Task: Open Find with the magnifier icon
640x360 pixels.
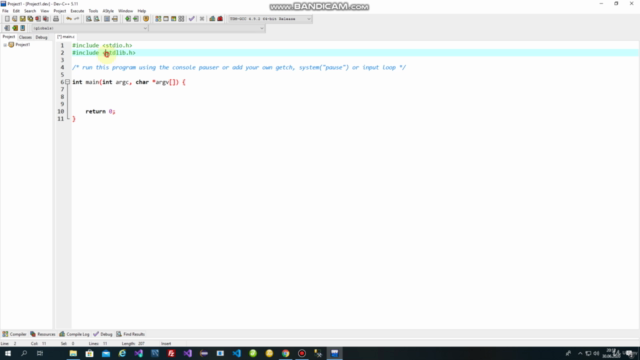Action: point(89,19)
